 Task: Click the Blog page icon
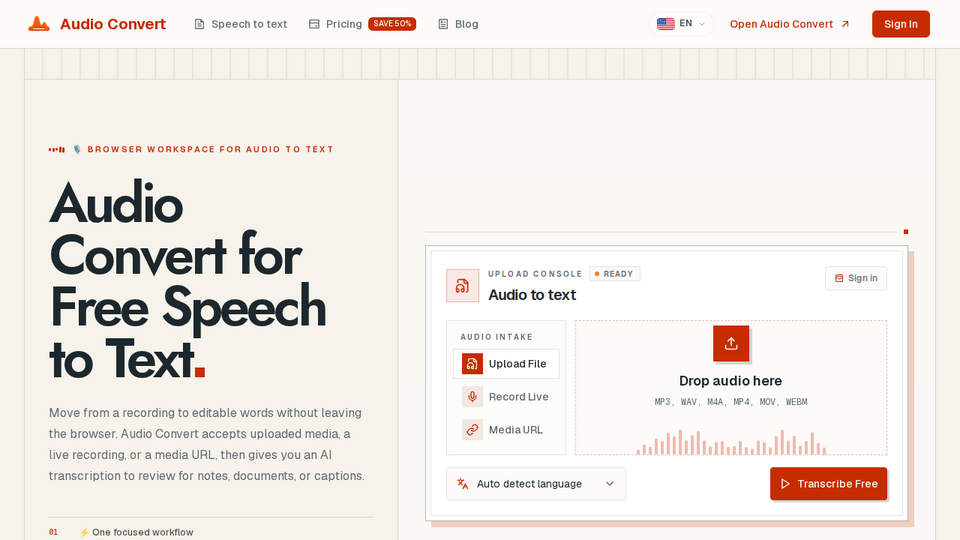point(443,24)
